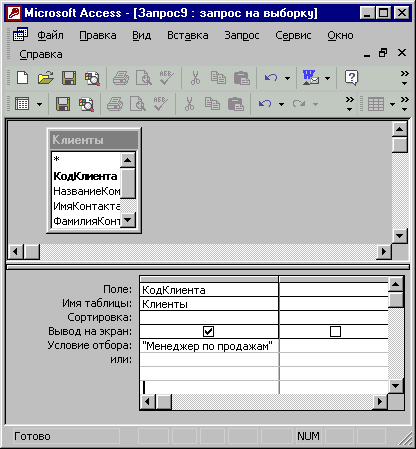Click criteria cell "Менеджер по продажам"
The width and height of the screenshot is (416, 449).
209,346
